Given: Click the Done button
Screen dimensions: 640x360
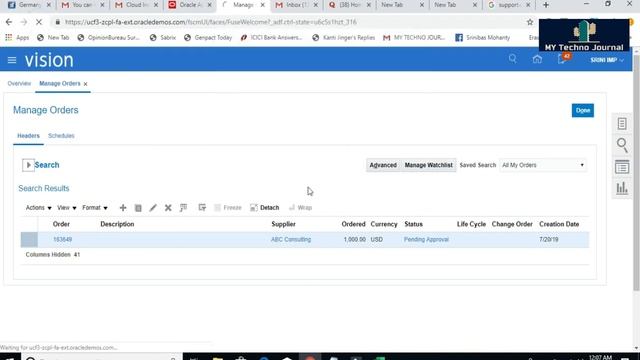Looking at the screenshot, I should pyautogui.click(x=582, y=110).
